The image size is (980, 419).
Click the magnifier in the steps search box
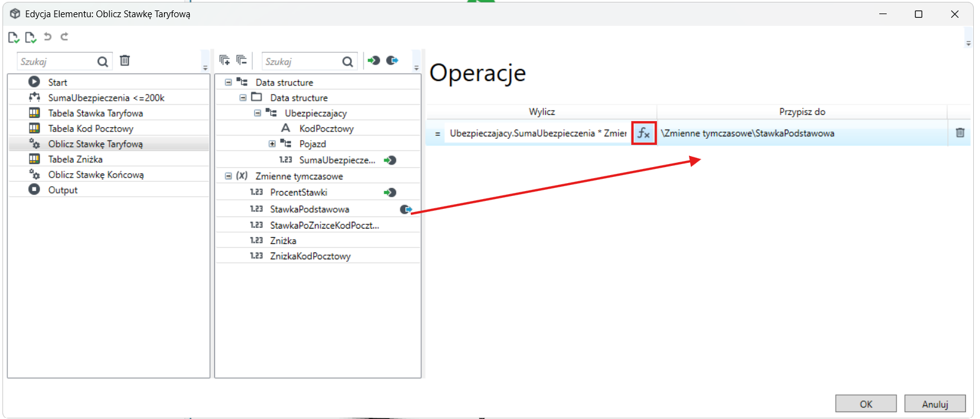point(103,61)
